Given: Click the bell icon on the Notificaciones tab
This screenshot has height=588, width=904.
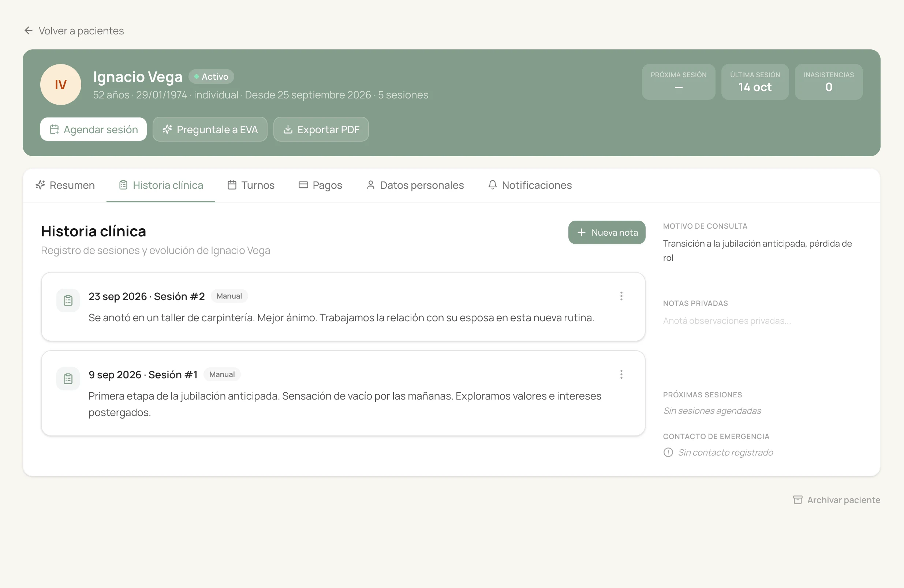Looking at the screenshot, I should point(493,185).
